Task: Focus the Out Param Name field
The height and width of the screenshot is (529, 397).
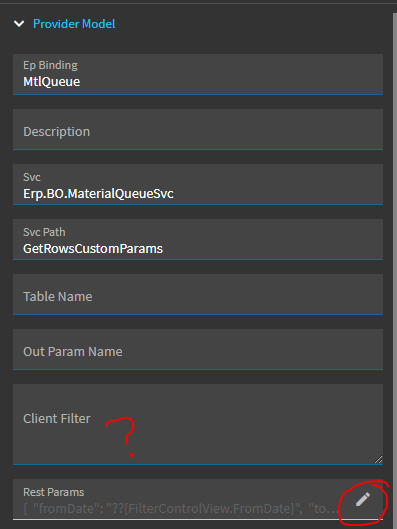Action: 198,349
